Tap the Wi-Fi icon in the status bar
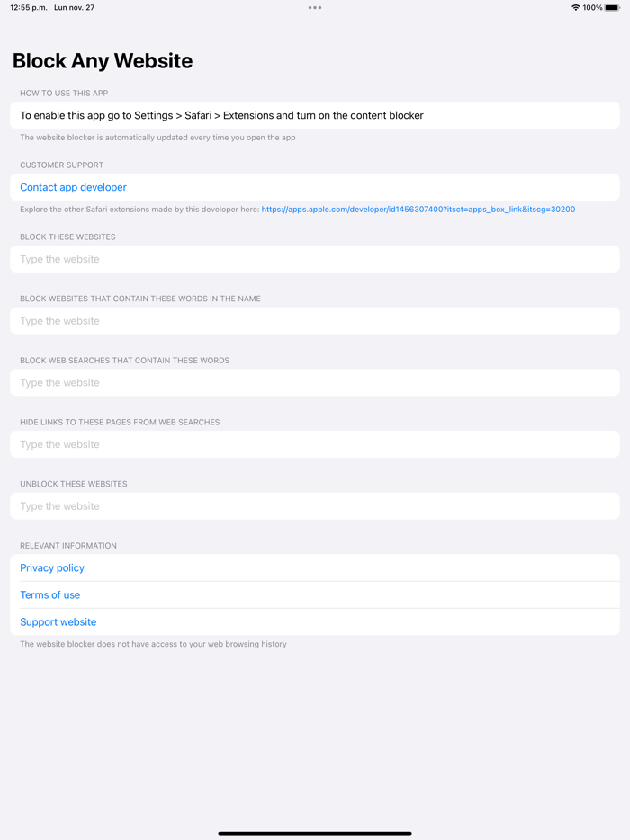 576,7
